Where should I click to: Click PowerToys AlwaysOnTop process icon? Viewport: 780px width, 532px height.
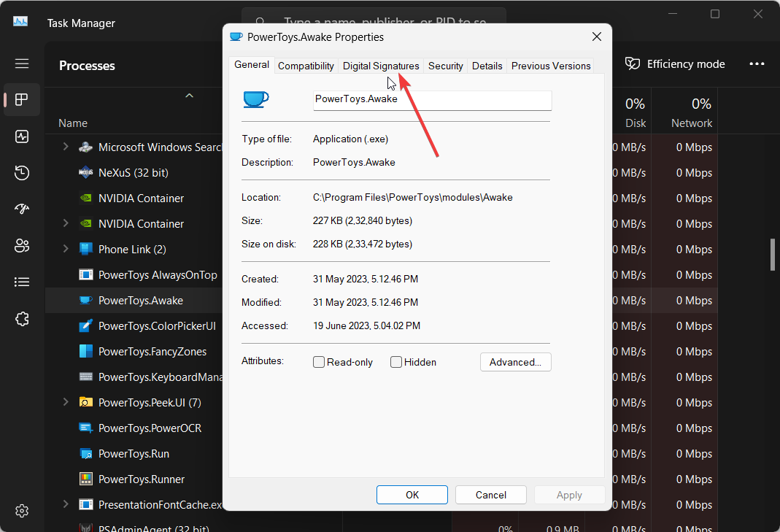[85, 274]
